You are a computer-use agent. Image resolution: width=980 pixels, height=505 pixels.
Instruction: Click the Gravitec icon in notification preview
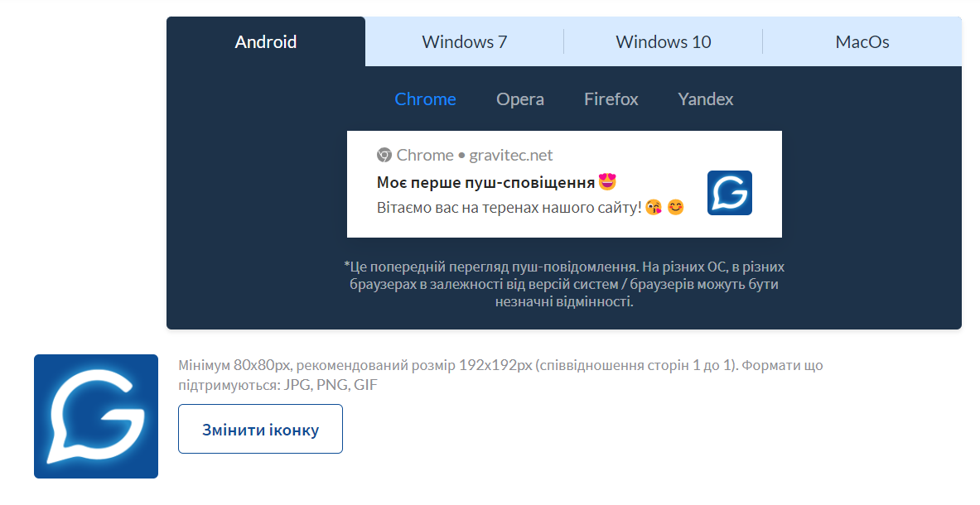(729, 193)
